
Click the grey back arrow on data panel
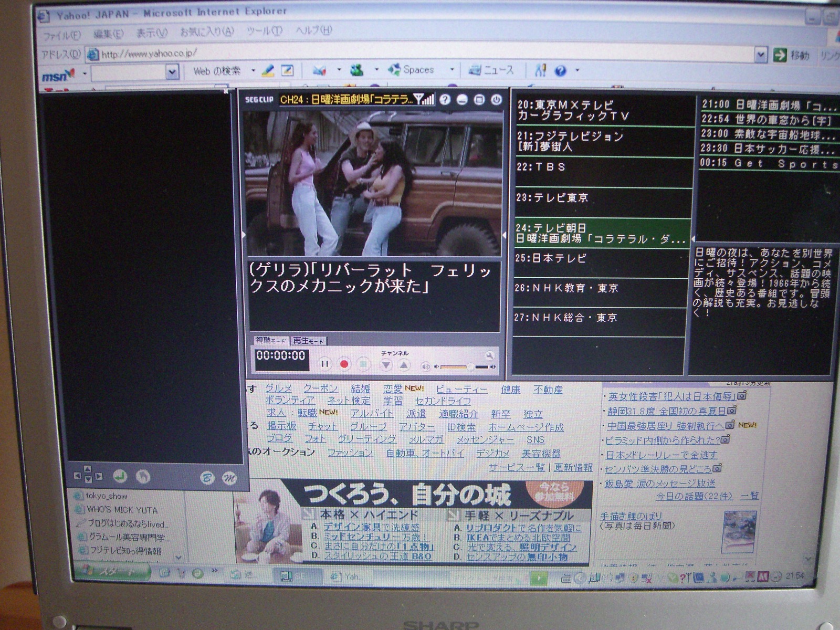(x=143, y=476)
